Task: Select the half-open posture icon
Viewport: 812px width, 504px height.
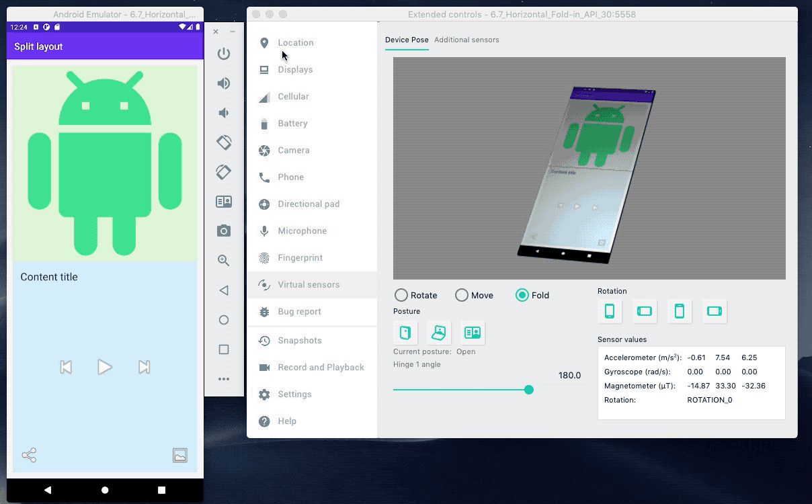Action: (439, 333)
